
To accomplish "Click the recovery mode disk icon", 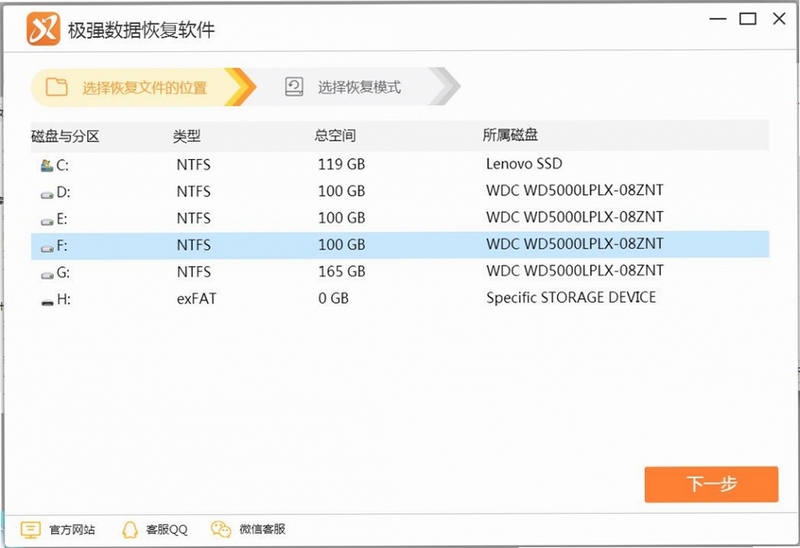I will point(294,87).
